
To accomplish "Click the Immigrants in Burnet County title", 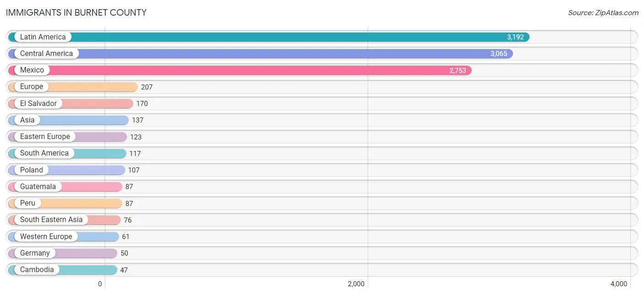I will (76, 13).
